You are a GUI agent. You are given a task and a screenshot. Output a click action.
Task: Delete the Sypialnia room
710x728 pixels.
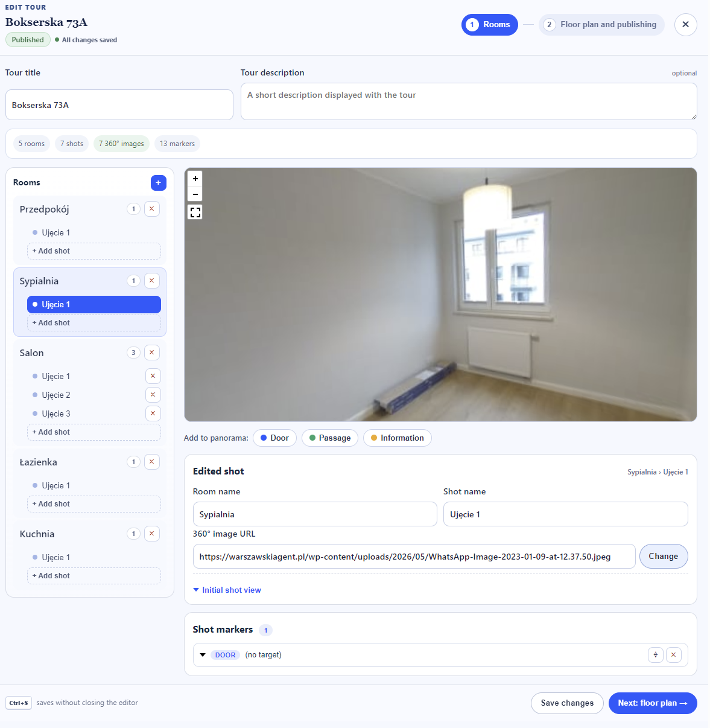[152, 281]
